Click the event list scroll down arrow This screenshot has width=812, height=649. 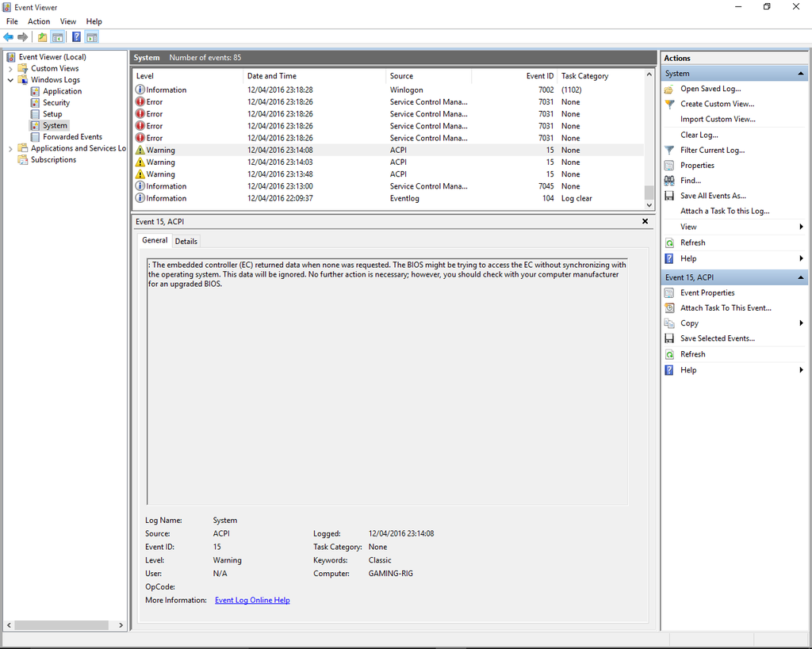click(x=649, y=205)
